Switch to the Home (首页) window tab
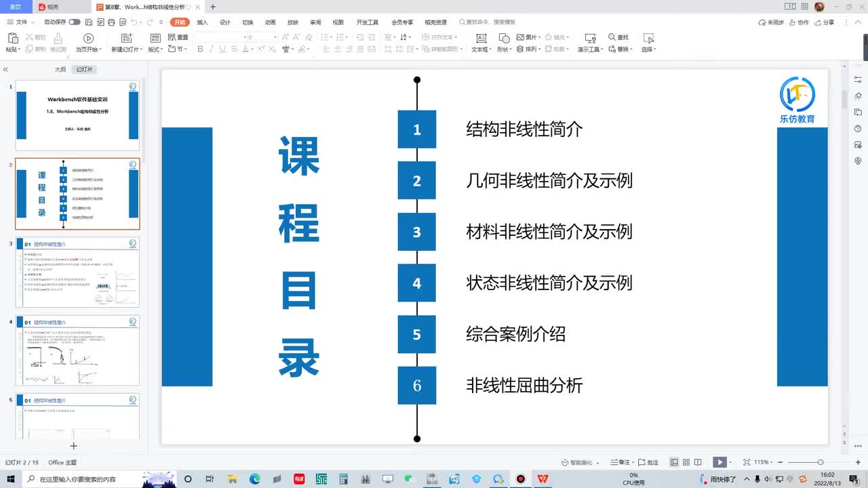The width and height of the screenshot is (868, 488). [x=15, y=7]
